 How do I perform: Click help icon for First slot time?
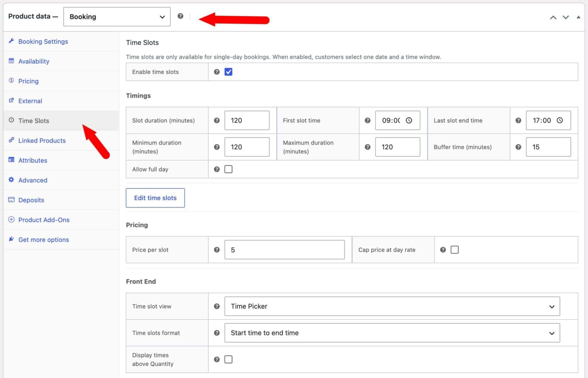(367, 120)
